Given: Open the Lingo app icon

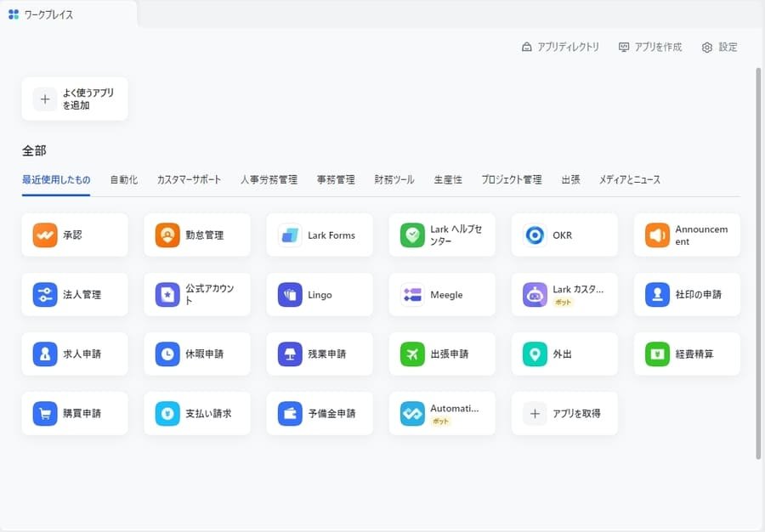Looking at the screenshot, I should click(x=290, y=295).
